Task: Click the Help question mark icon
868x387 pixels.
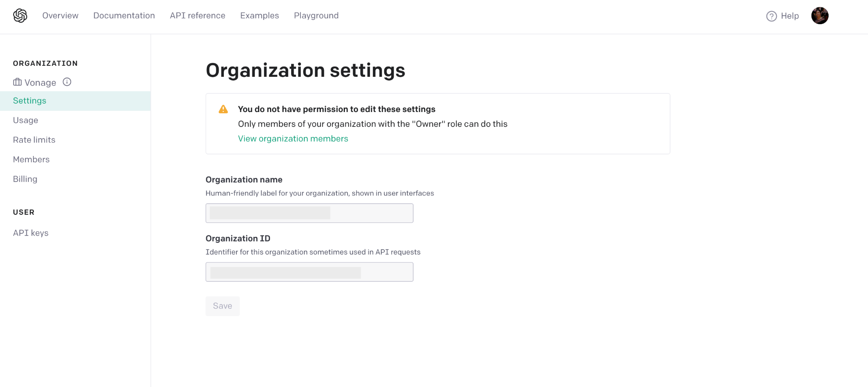Action: [771, 16]
